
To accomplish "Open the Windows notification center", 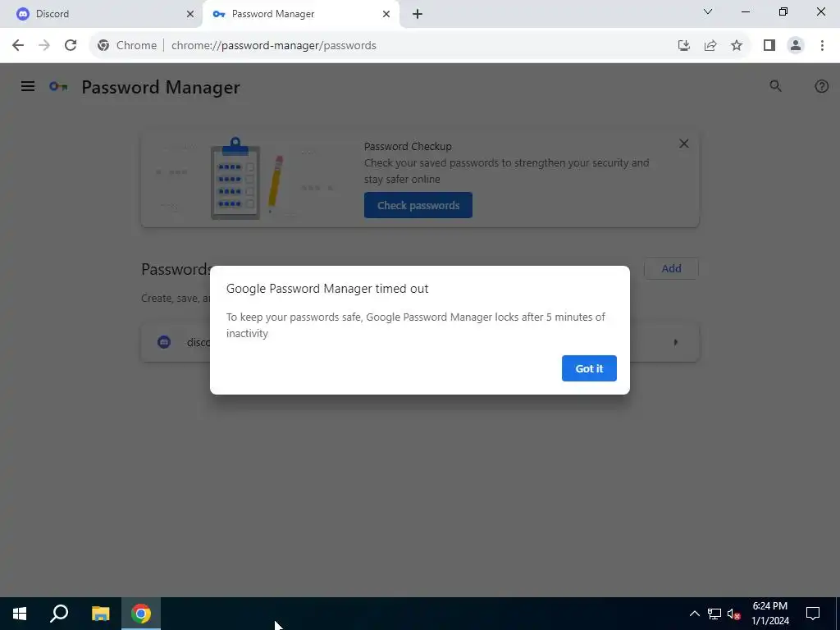I will (x=813, y=614).
